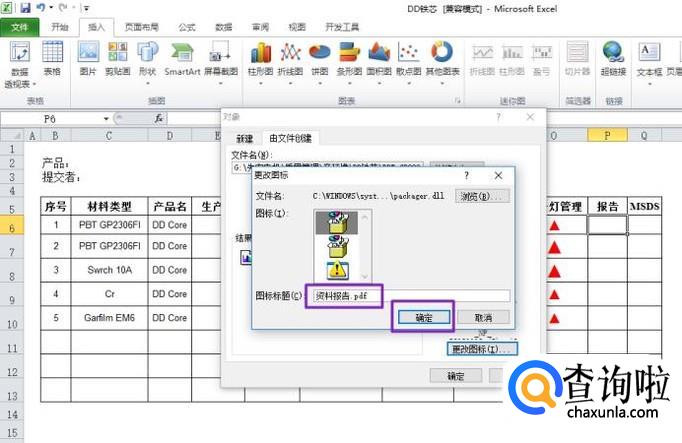Expand the Name Box dropdown arrow
The width and height of the screenshot is (682, 443).
point(106,119)
